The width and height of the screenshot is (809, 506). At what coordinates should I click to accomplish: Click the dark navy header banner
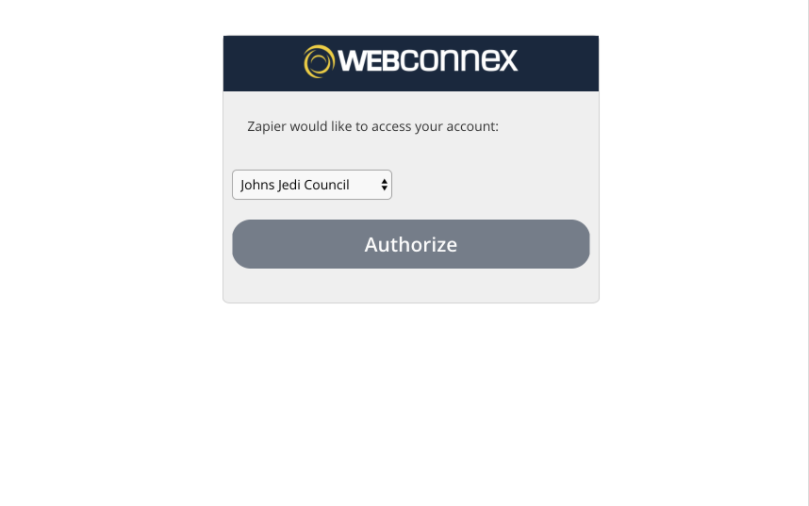click(x=411, y=63)
